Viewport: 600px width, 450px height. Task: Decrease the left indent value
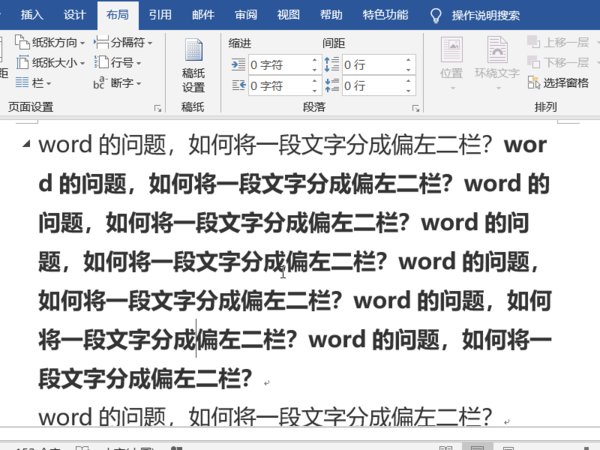(315, 70)
